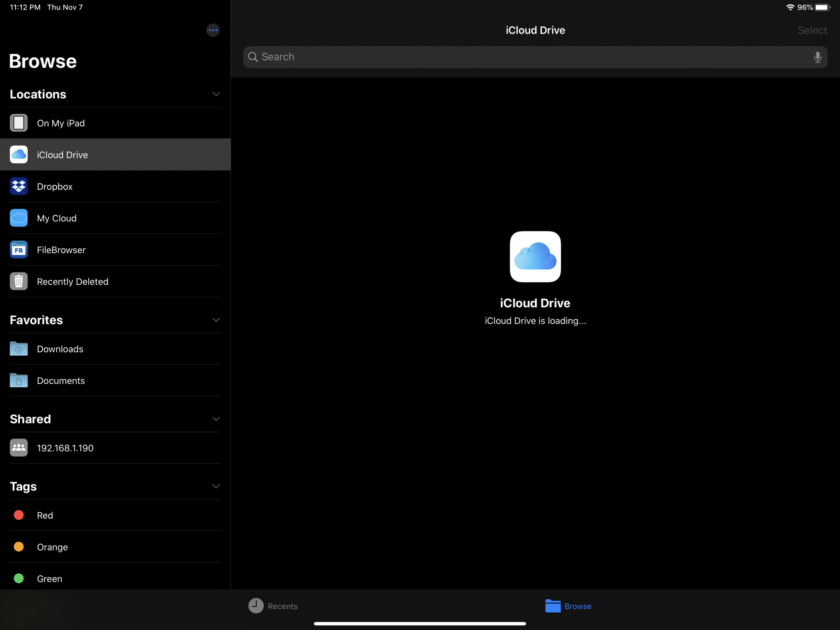Open the three-dots more options button
Viewport: 840px width, 630px height.
213,30
